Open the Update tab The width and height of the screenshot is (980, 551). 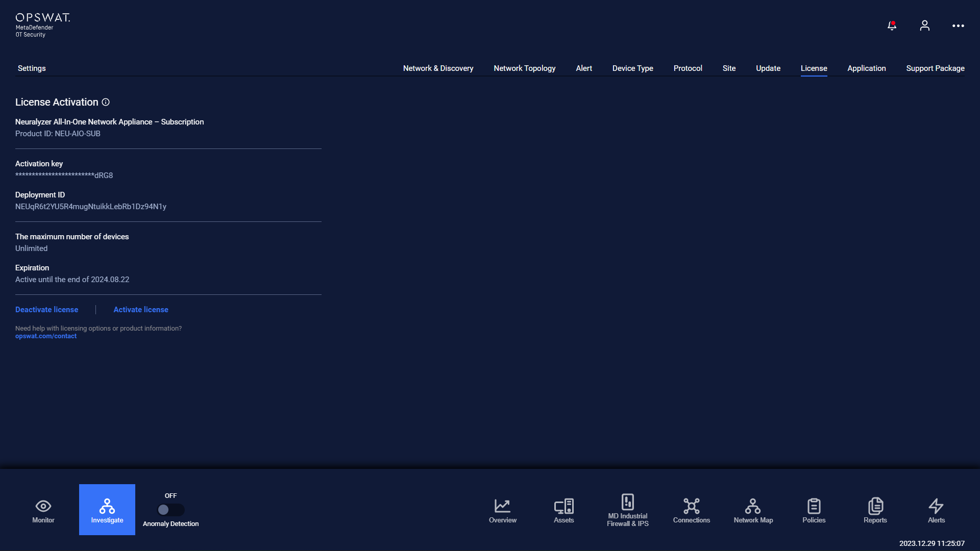(768, 68)
